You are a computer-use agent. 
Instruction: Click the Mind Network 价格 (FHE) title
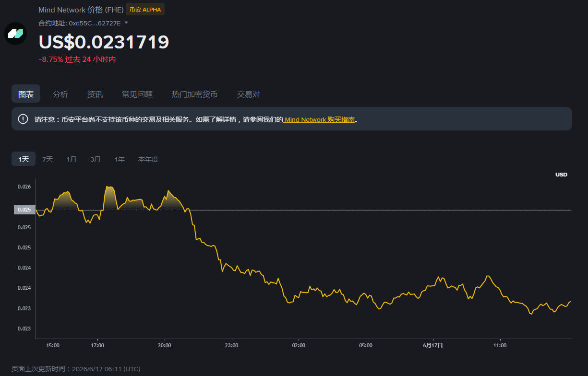coord(81,10)
